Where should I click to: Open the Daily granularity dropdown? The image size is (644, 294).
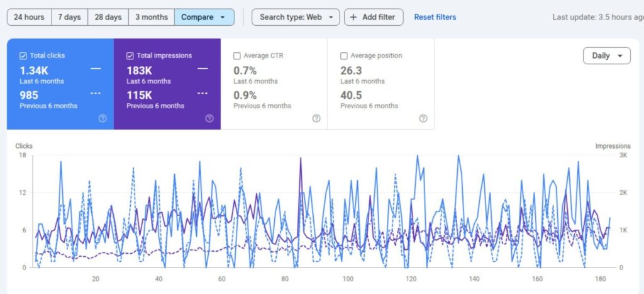pos(607,55)
